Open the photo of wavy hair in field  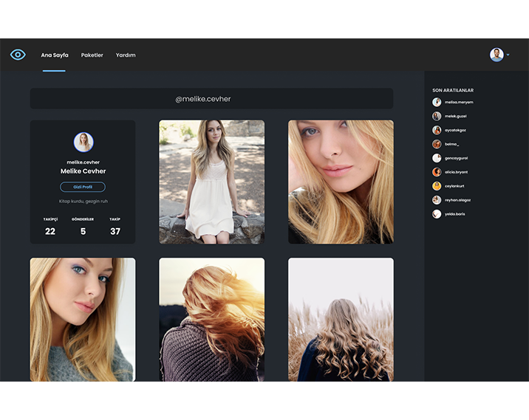[x=341, y=319]
